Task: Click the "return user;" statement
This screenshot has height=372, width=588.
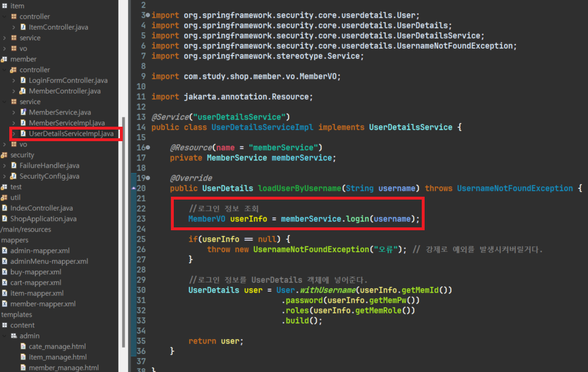Action: click(x=216, y=341)
